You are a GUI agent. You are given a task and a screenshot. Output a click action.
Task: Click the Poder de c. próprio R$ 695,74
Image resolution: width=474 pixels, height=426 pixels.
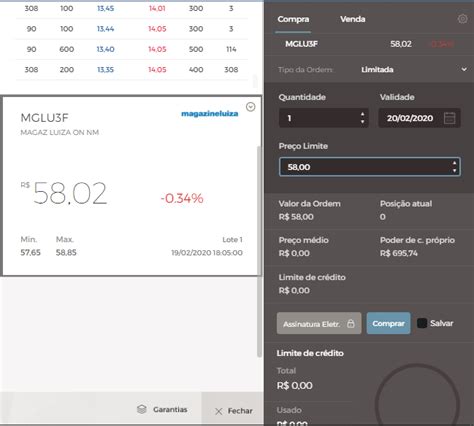pyautogui.click(x=399, y=253)
